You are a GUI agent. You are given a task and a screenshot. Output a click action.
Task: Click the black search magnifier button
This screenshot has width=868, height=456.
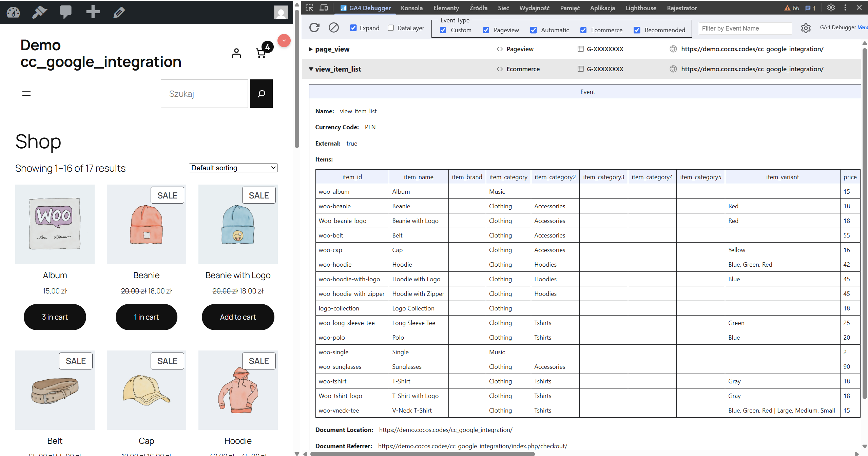261,94
